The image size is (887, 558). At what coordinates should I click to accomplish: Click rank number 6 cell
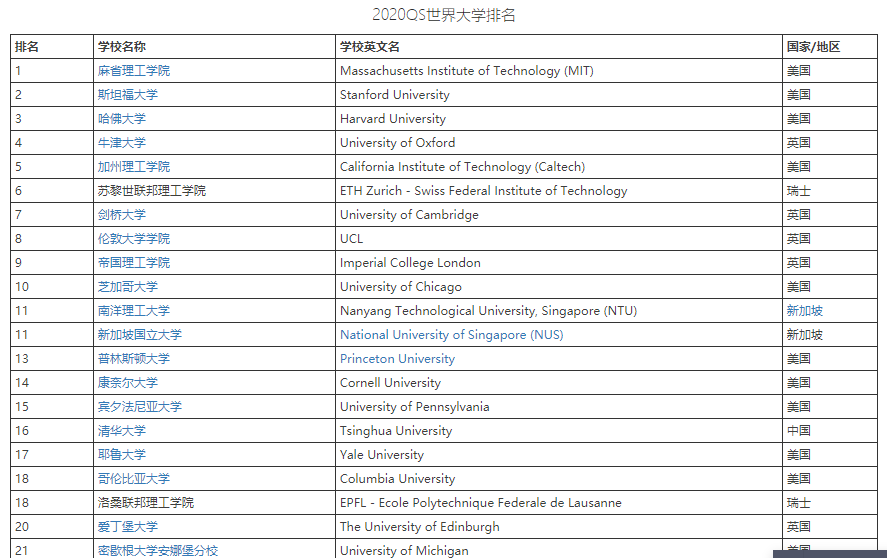click(51, 191)
